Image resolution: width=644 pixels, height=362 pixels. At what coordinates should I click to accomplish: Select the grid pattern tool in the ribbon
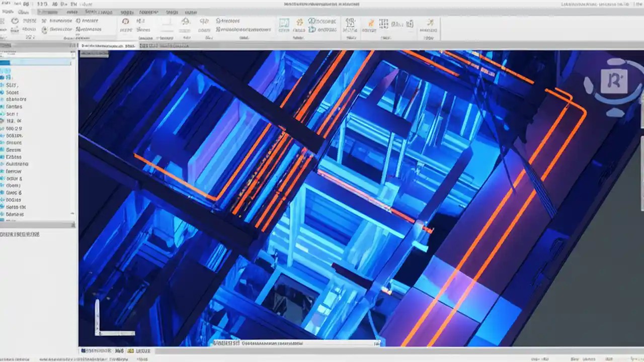pyautogui.click(x=383, y=24)
